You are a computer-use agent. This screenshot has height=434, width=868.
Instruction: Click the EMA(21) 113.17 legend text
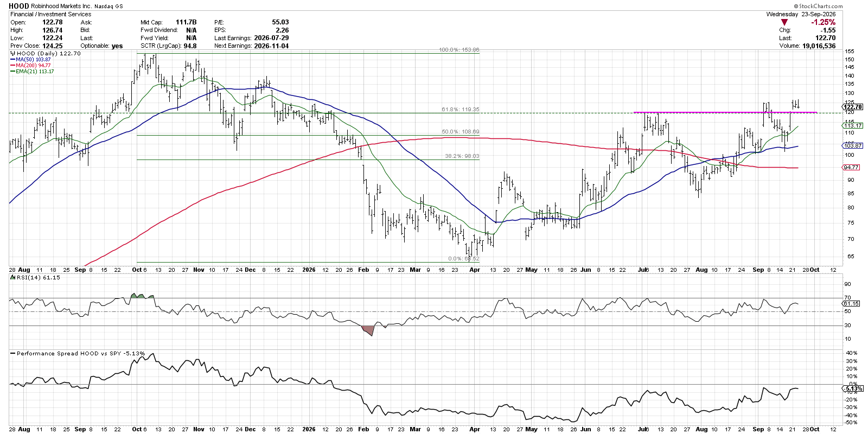click(x=35, y=72)
